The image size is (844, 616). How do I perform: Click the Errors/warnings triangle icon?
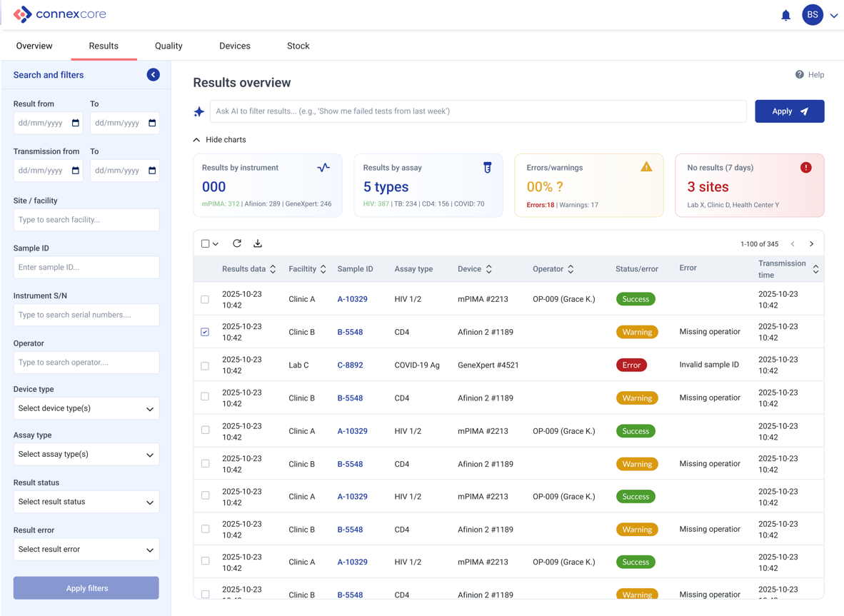pyautogui.click(x=646, y=167)
